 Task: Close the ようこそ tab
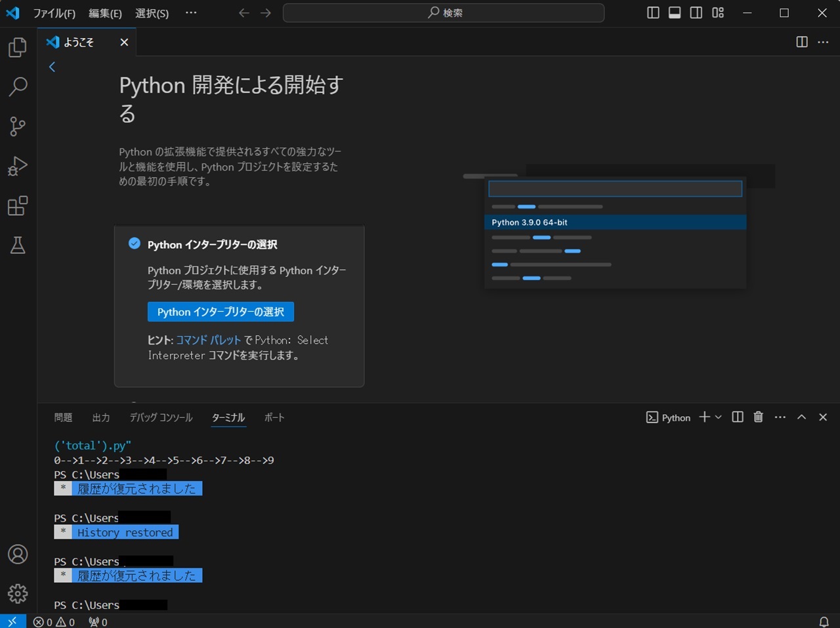tap(124, 42)
